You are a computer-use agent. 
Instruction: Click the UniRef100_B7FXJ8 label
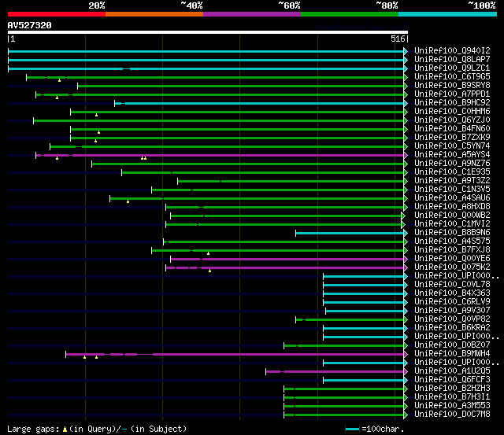452,250
